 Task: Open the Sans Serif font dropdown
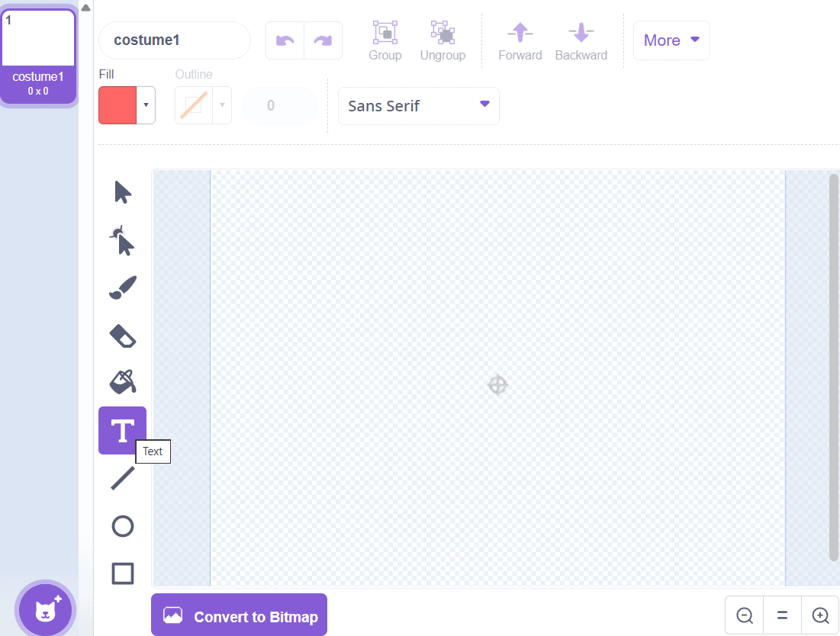pyautogui.click(x=418, y=106)
